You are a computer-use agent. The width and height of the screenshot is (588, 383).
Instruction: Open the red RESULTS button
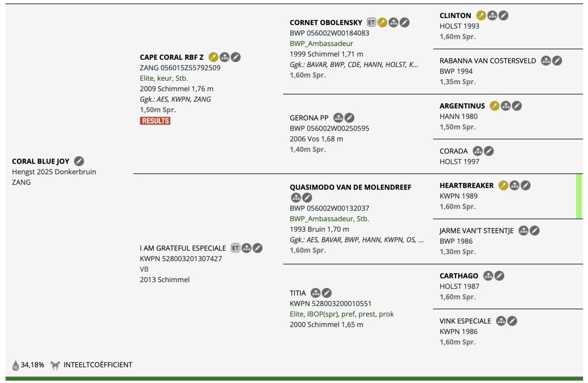(155, 121)
